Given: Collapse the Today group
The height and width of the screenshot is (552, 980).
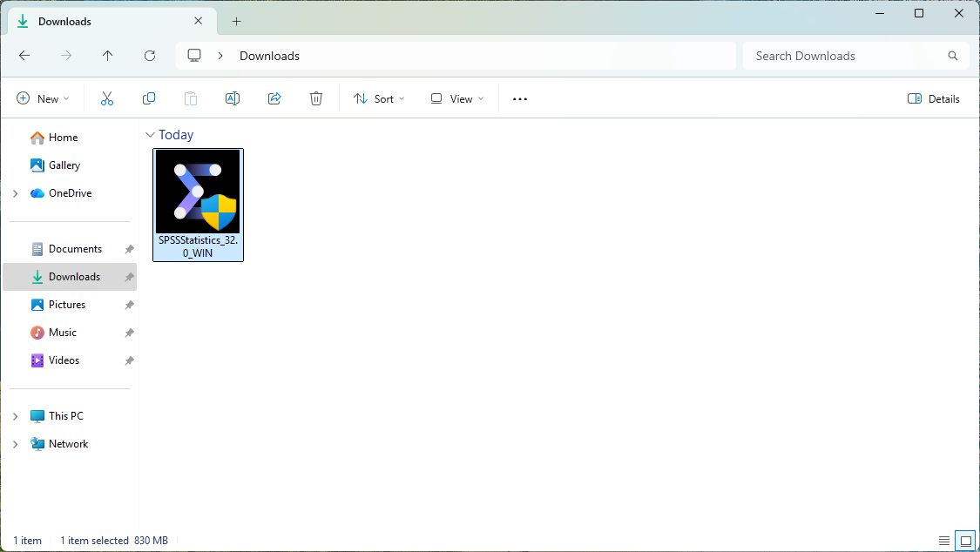Looking at the screenshot, I should pyautogui.click(x=150, y=135).
